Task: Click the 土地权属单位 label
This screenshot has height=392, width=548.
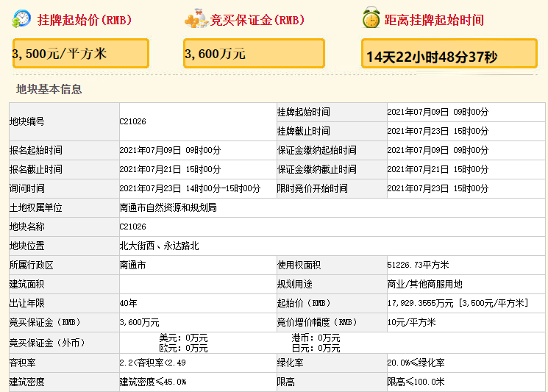Action: pyautogui.click(x=35, y=208)
